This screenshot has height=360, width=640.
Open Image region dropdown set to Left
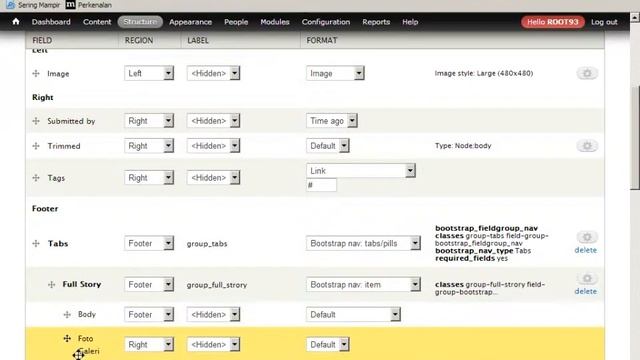pos(149,73)
